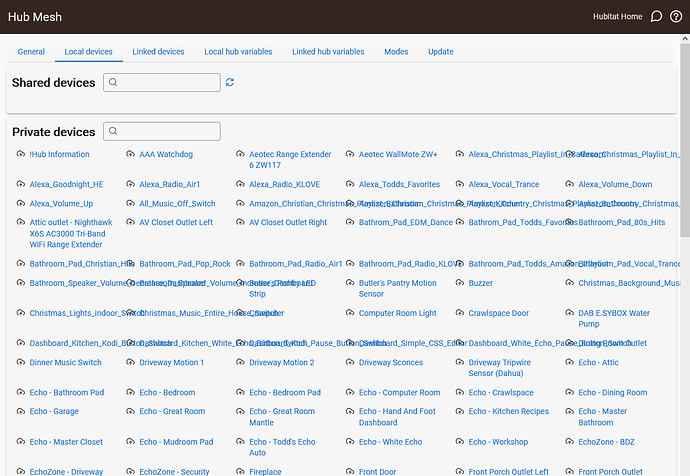The image size is (690, 476).
Task: Share icon beside Alexa_Volume_Up
Action: click(21, 203)
